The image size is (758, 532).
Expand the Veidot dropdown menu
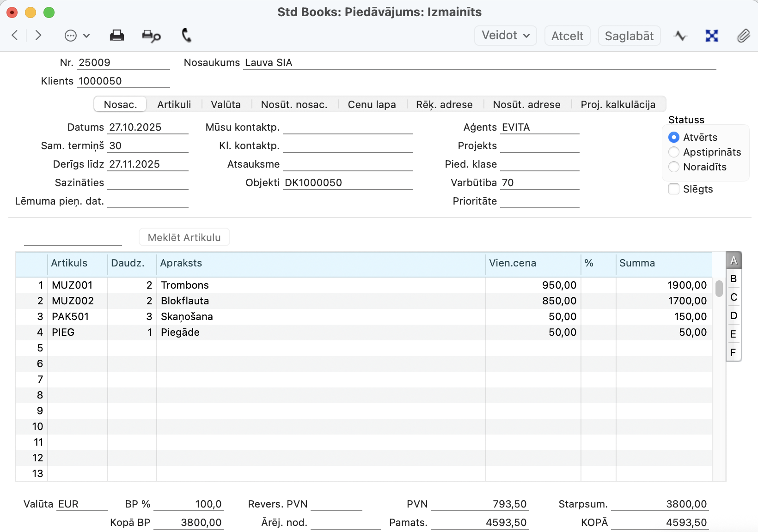coord(505,36)
